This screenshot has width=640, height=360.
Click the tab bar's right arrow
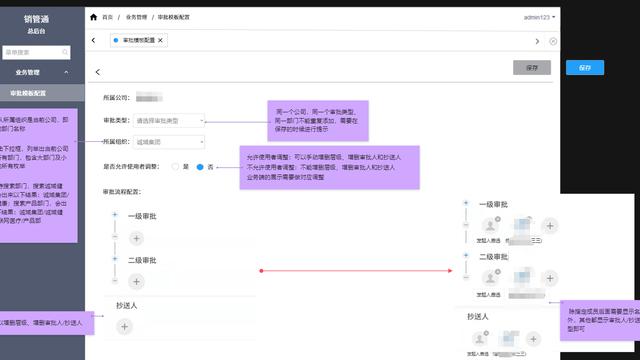(x=537, y=41)
